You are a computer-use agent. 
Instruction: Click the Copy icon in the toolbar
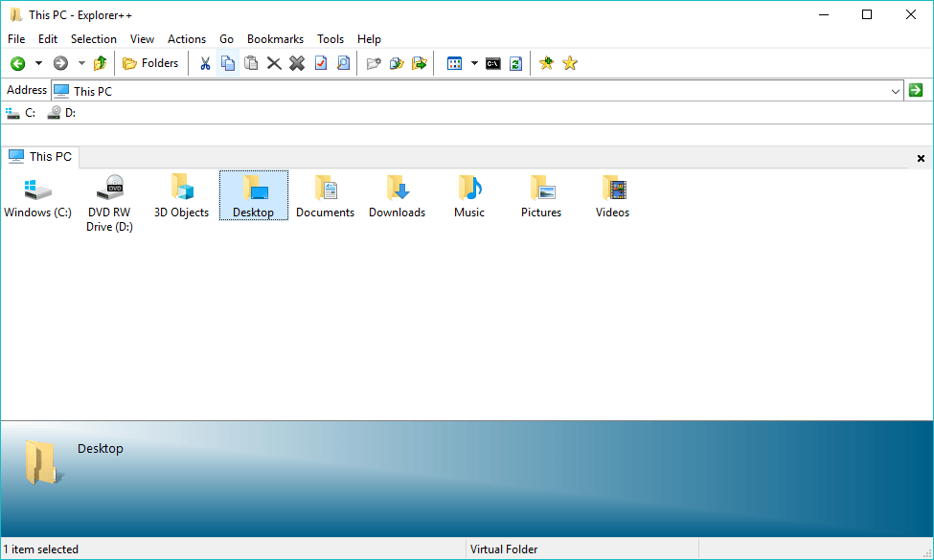[227, 63]
